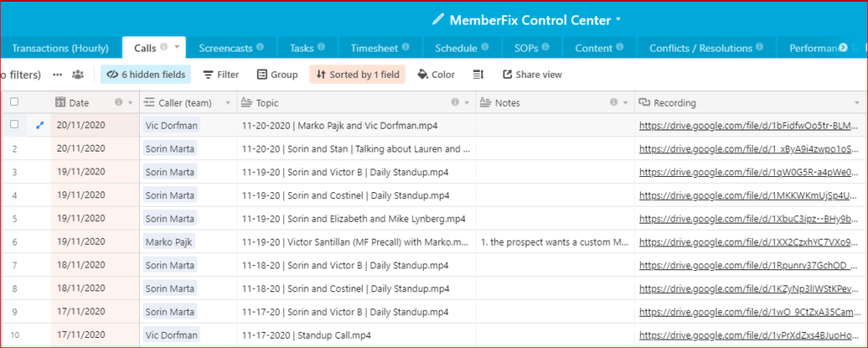This screenshot has height=348, width=868.
Task: Open the three-dots view options menu
Action: pos(58,75)
